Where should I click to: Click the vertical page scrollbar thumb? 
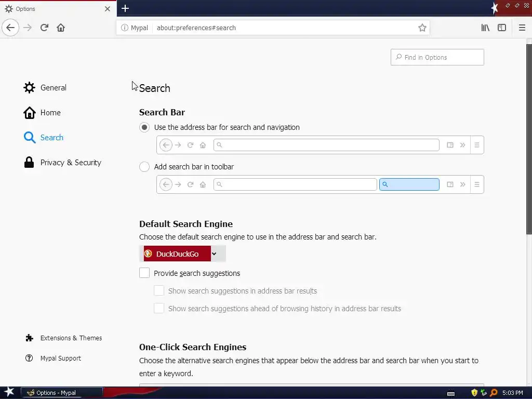coord(529,139)
